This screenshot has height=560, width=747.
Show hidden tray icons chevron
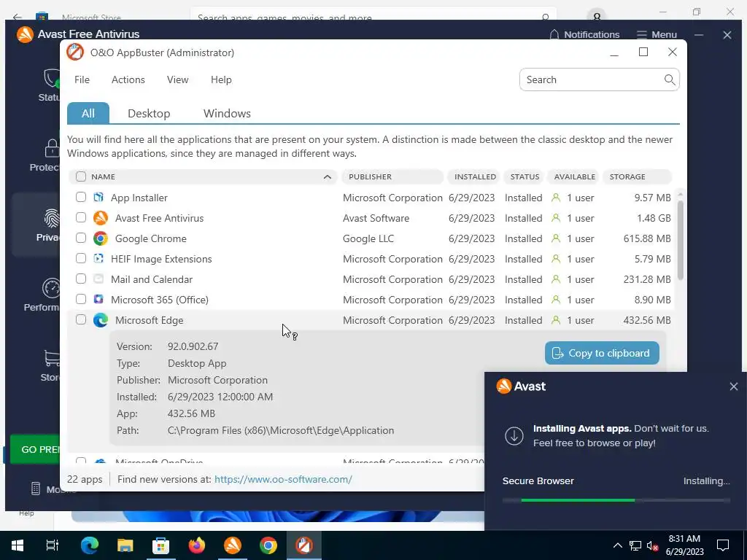[617, 545]
